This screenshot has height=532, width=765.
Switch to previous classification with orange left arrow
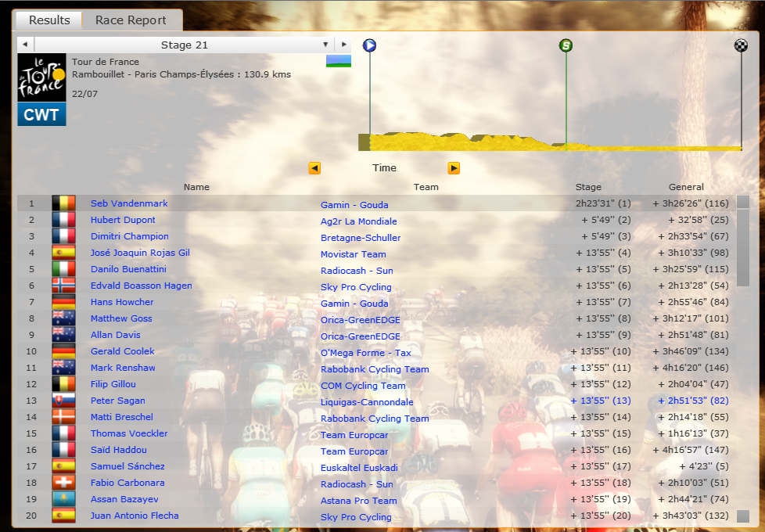[x=314, y=168]
